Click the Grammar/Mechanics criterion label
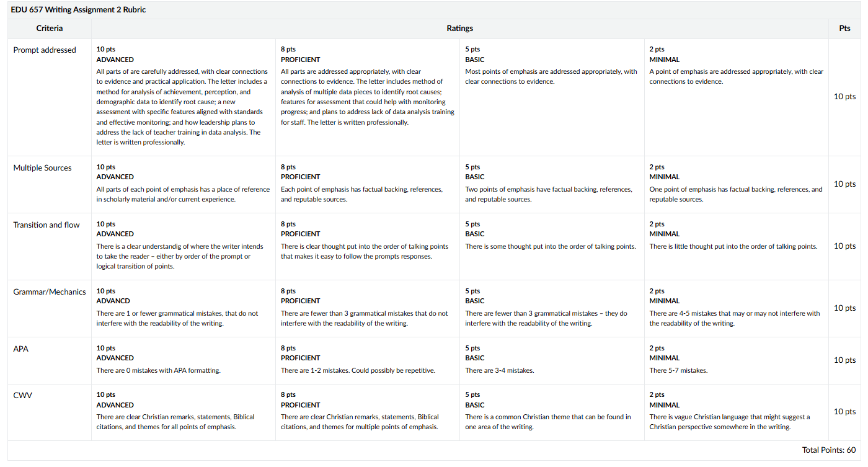 (50, 292)
